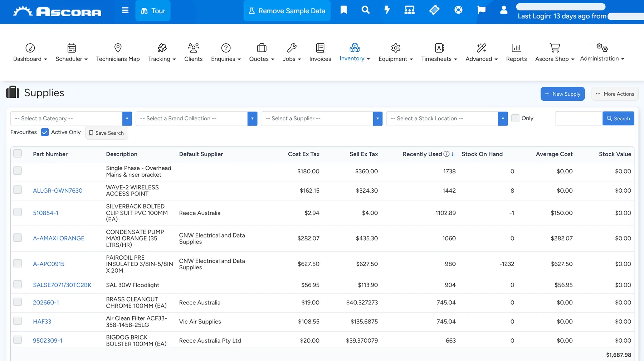Open the Enquiries question mark icon
The height and width of the screenshot is (361, 644).
click(226, 48)
